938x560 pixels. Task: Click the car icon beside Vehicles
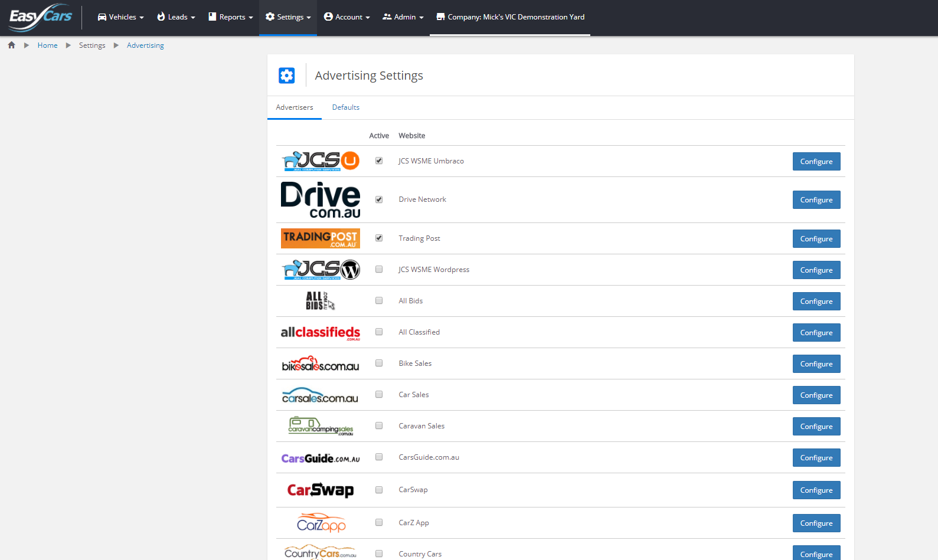point(102,17)
